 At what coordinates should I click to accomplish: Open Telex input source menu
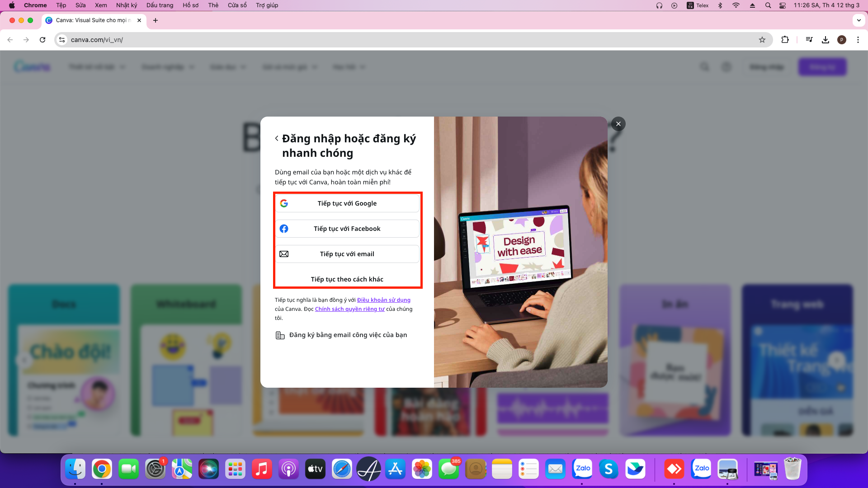click(x=698, y=5)
